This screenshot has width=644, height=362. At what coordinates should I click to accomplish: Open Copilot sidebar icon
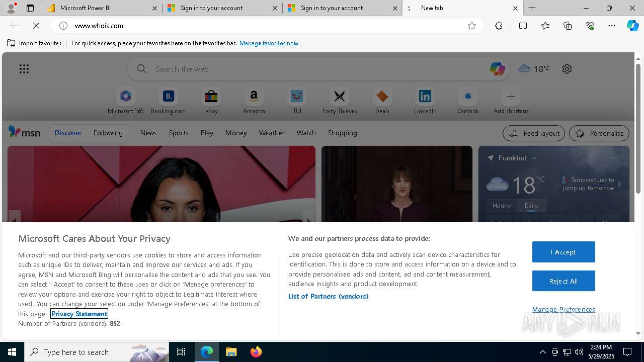[632, 26]
